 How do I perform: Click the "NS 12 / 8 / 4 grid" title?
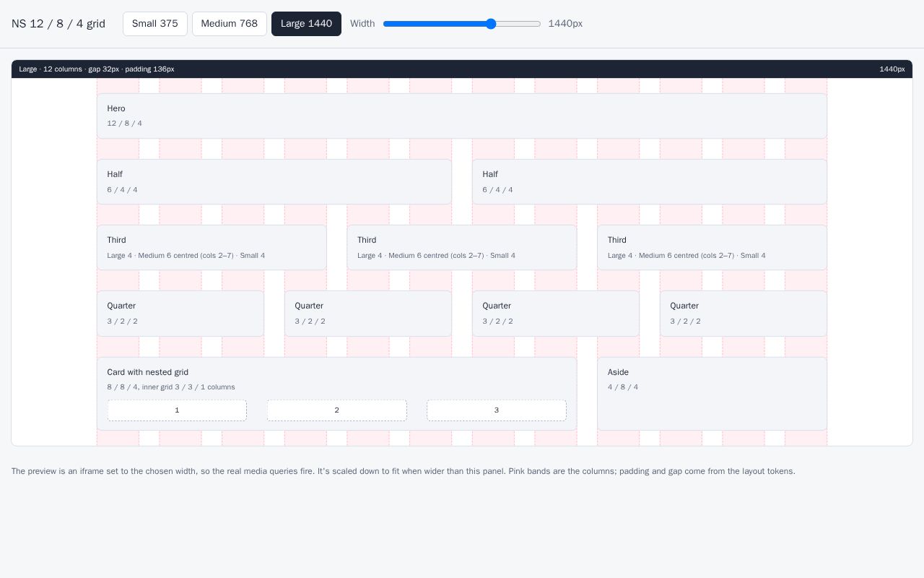[58, 24]
